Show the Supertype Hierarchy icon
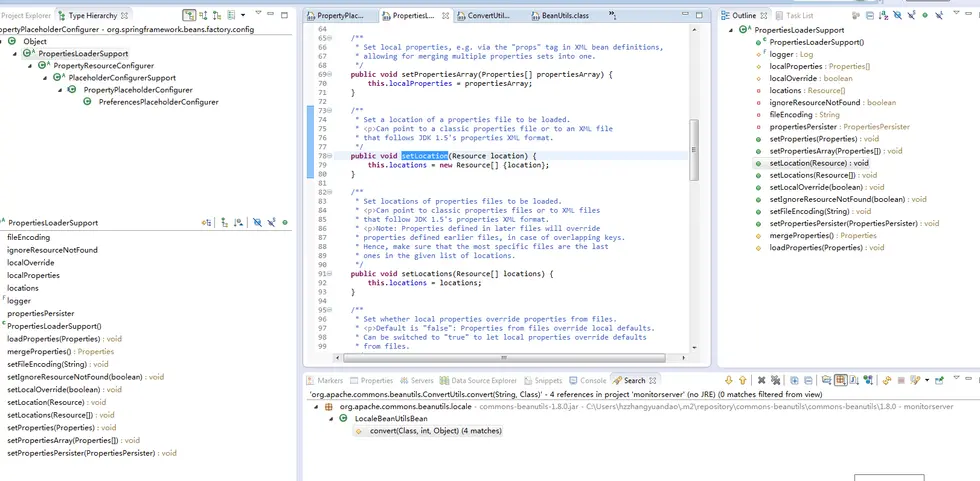The height and width of the screenshot is (481, 980). click(204, 16)
